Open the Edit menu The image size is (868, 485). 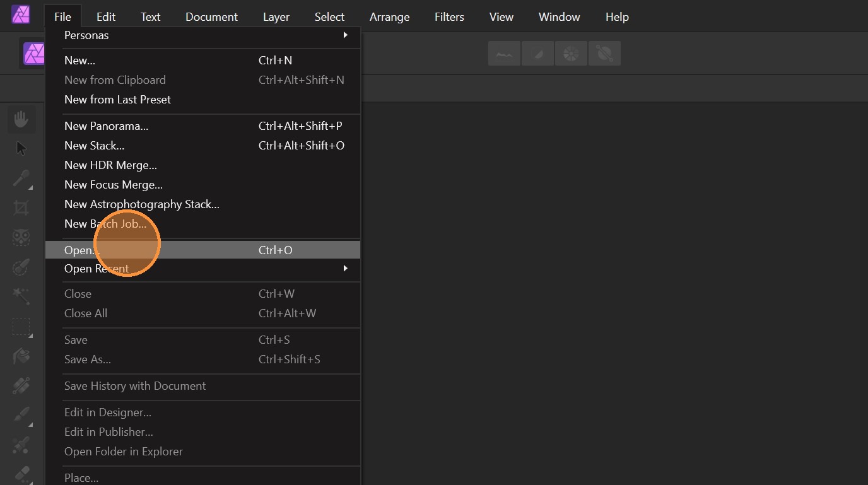point(106,17)
